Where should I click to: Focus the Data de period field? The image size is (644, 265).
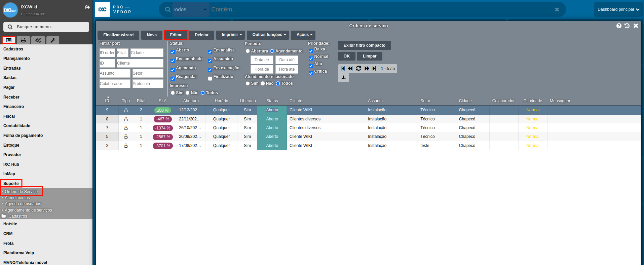262,60
